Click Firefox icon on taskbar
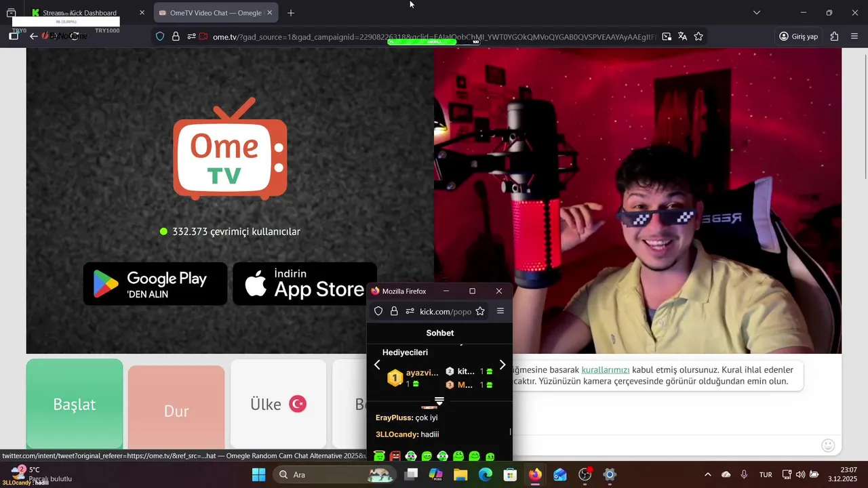The image size is (868, 488). pos(535,474)
